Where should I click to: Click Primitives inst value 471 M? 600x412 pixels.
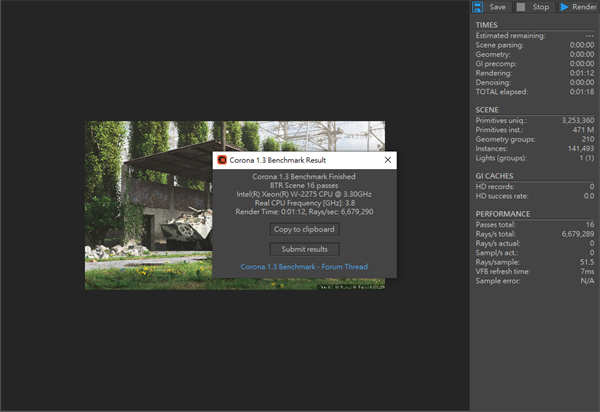pyautogui.click(x=584, y=130)
